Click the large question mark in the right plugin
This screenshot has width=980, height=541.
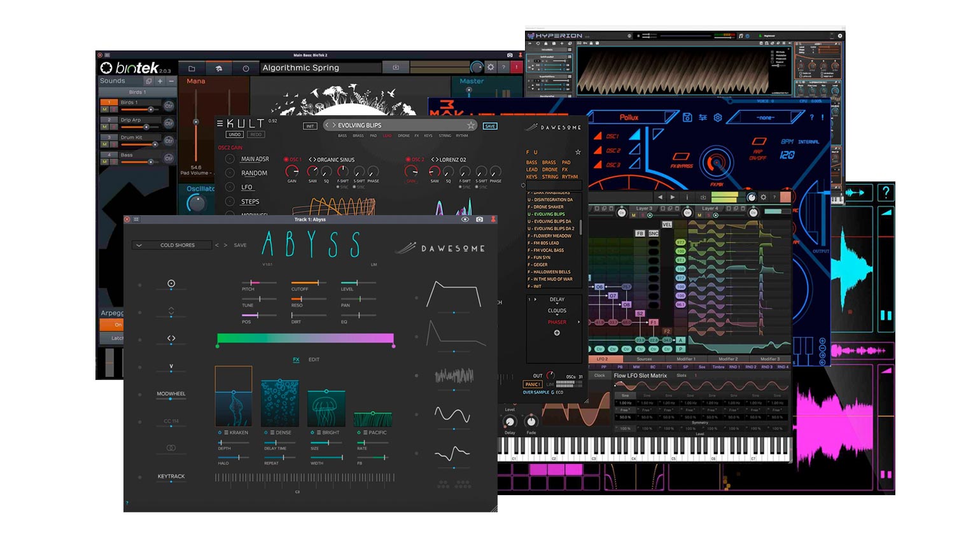pyautogui.click(x=885, y=192)
